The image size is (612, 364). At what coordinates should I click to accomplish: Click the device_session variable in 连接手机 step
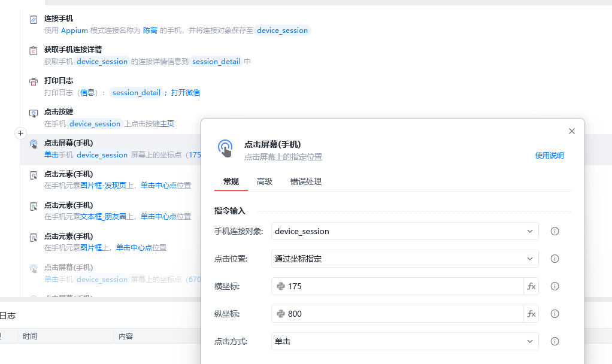(283, 31)
